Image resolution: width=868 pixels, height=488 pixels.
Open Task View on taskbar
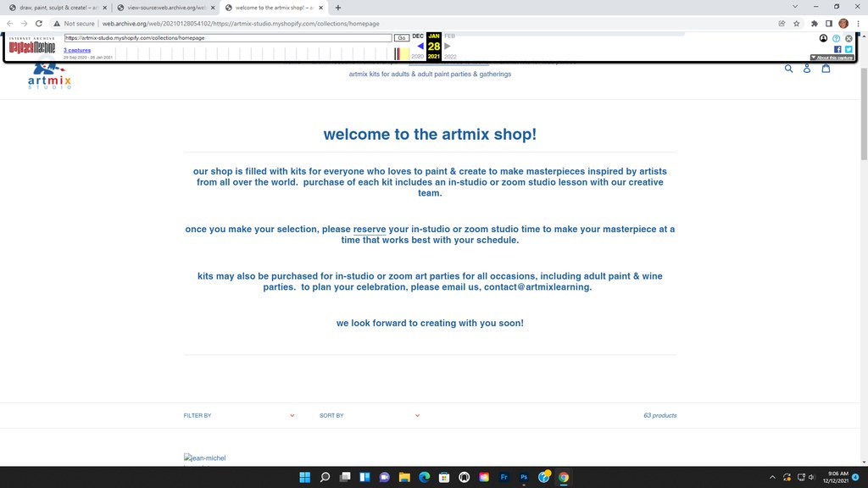pos(345,477)
